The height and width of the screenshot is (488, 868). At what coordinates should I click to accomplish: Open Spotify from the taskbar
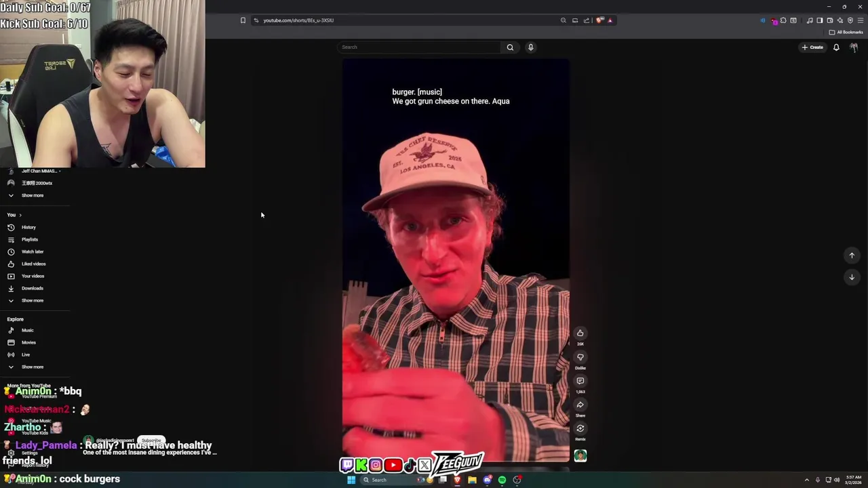[502, 480]
